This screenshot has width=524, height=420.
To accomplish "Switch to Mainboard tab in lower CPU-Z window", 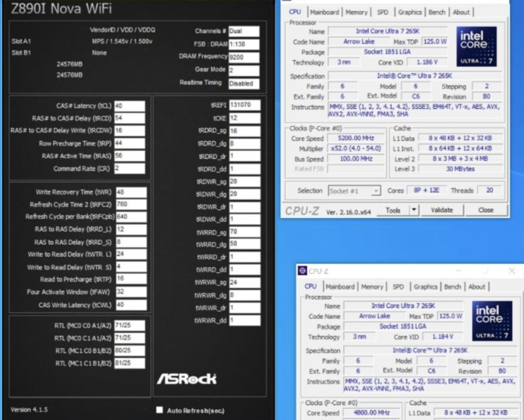I will (x=340, y=287).
